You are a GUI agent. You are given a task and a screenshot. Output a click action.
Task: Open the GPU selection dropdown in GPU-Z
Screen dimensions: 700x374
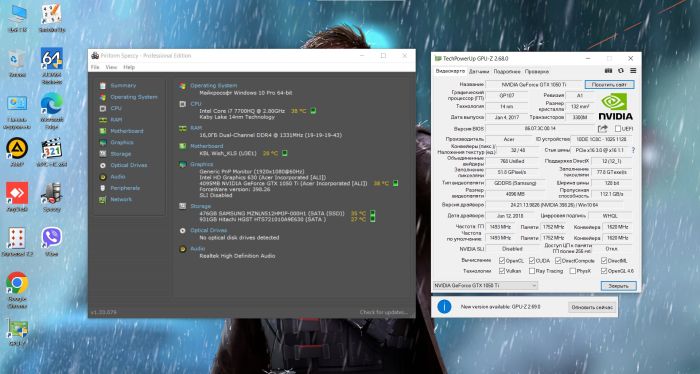click(485, 285)
